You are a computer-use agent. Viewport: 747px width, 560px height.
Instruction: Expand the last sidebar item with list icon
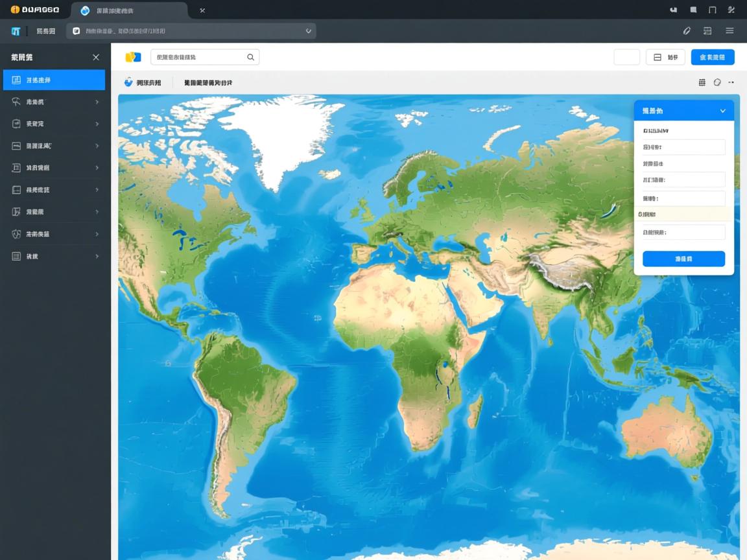54,256
